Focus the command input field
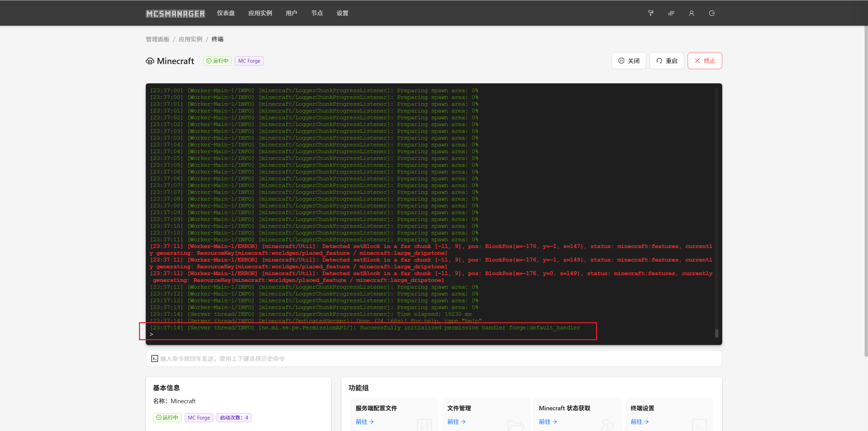This screenshot has width=868, height=431. [434, 358]
